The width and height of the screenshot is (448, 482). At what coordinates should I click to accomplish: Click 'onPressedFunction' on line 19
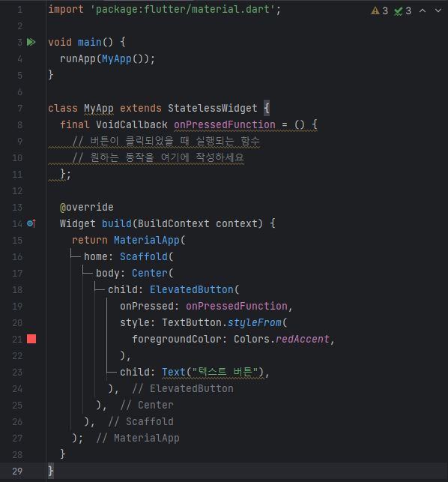point(237,306)
